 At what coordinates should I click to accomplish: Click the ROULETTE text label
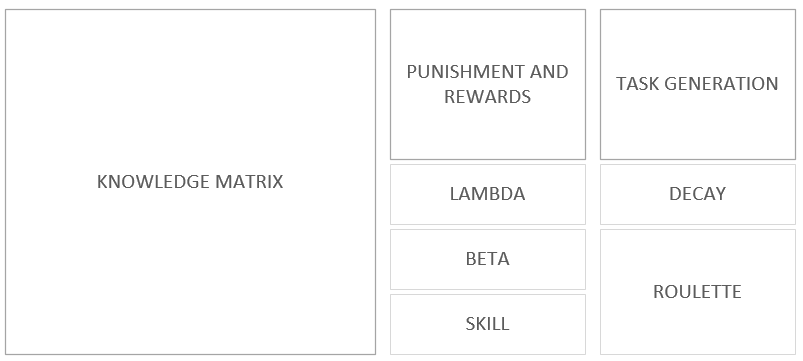[698, 292]
